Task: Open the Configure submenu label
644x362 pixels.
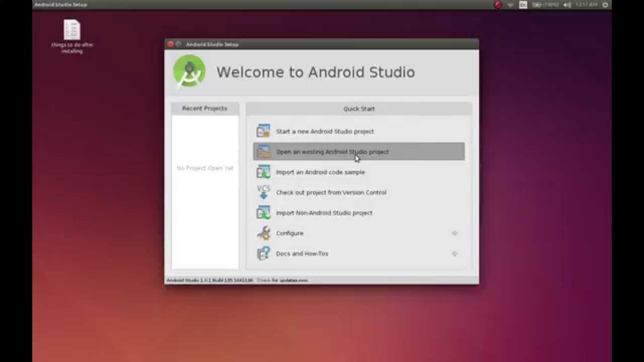Action: pos(290,233)
